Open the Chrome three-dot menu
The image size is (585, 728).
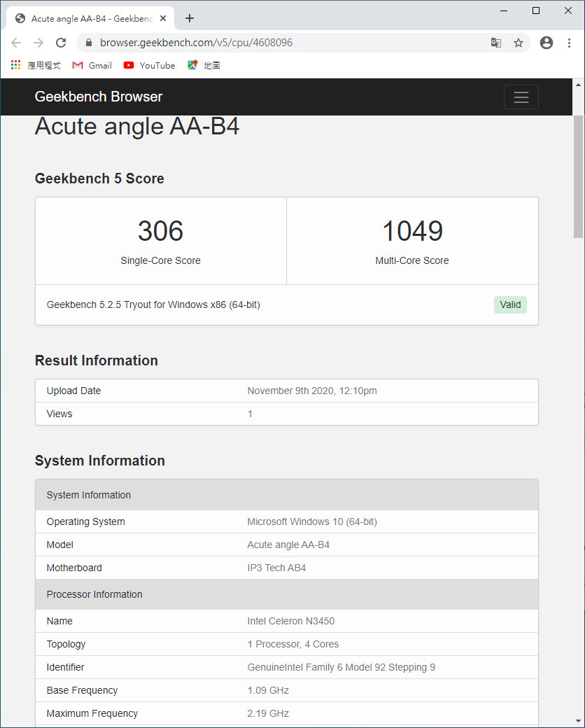tap(570, 43)
